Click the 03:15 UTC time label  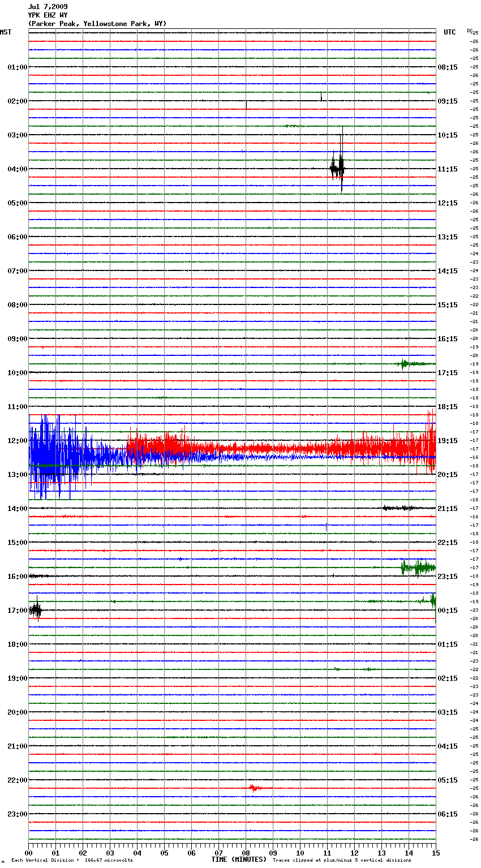448,712
